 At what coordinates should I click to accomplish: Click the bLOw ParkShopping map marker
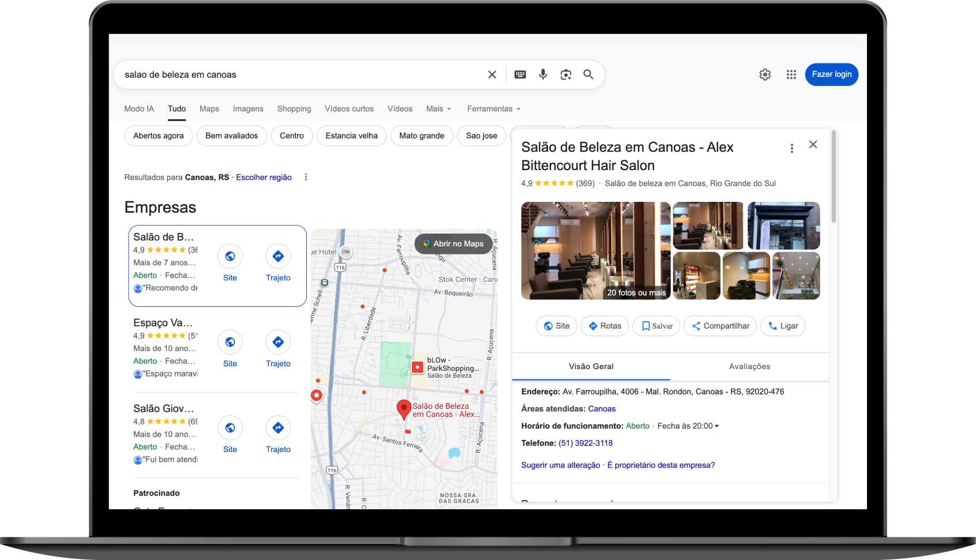pyautogui.click(x=418, y=367)
